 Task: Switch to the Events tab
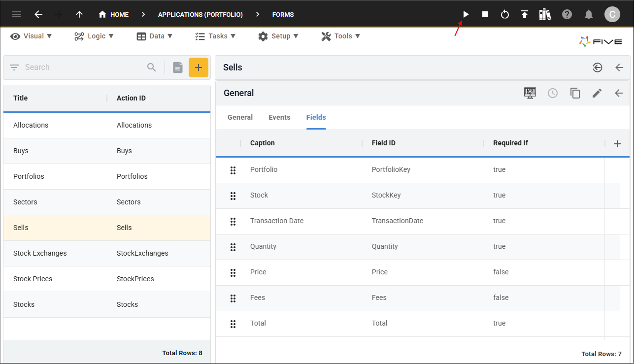(279, 117)
